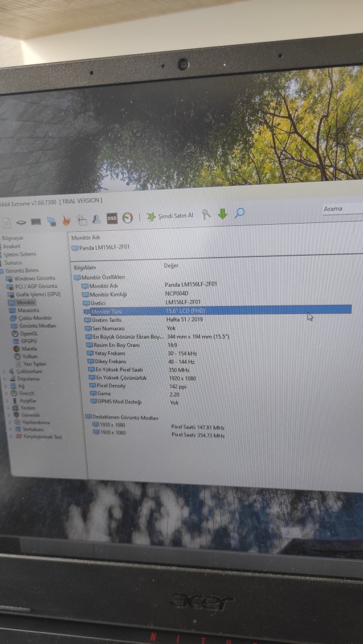Image resolution: width=363 pixels, height=644 pixels.
Task: Select Bilgisayar in the tree
Action: click(13, 238)
